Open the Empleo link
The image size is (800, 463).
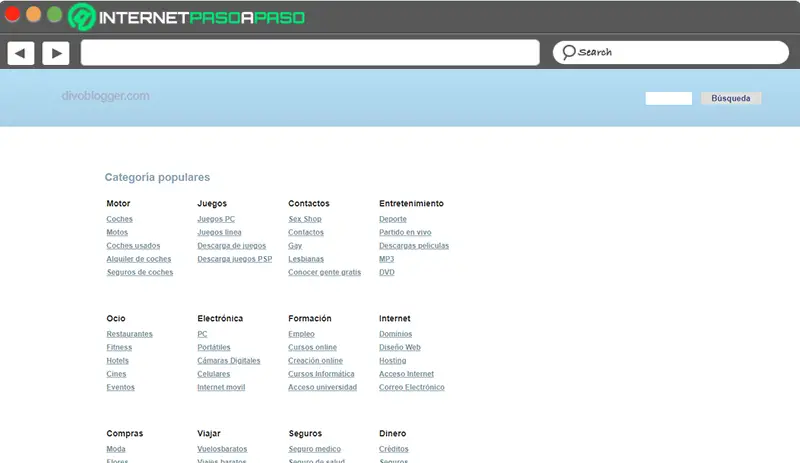pyautogui.click(x=301, y=334)
